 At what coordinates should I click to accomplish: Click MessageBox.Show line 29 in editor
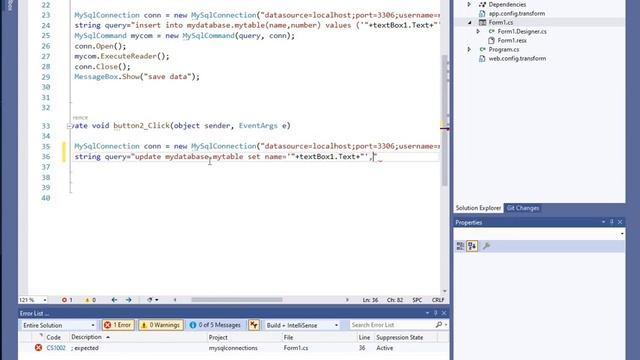[x=137, y=77]
